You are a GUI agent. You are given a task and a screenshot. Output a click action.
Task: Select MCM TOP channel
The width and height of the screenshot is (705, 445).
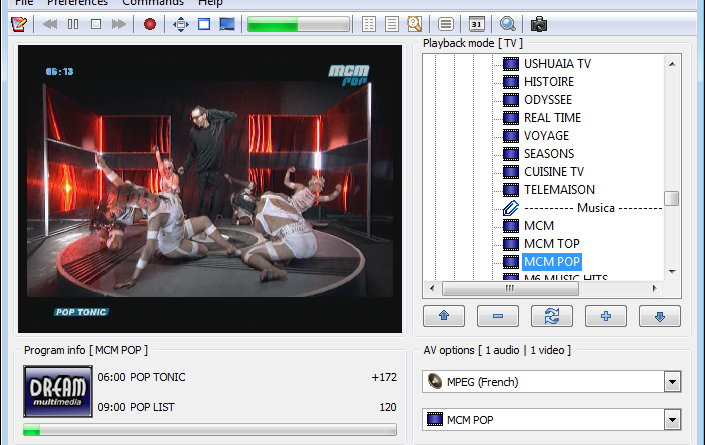(x=552, y=244)
